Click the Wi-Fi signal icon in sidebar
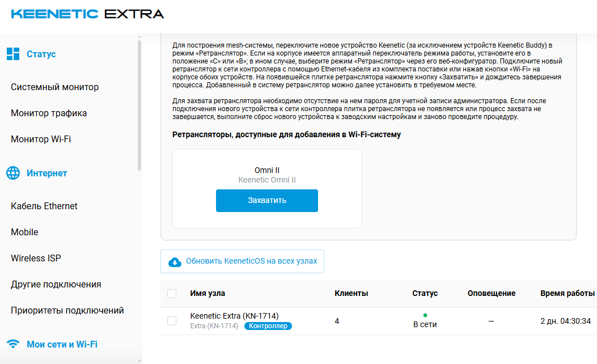The height and width of the screenshot is (364, 597). click(13, 344)
